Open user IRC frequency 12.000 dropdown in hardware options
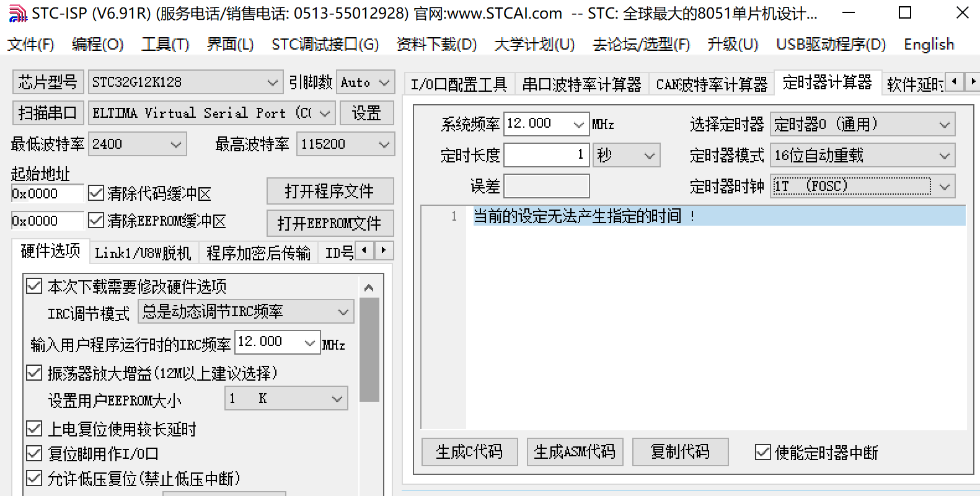The image size is (980, 496). click(x=277, y=342)
